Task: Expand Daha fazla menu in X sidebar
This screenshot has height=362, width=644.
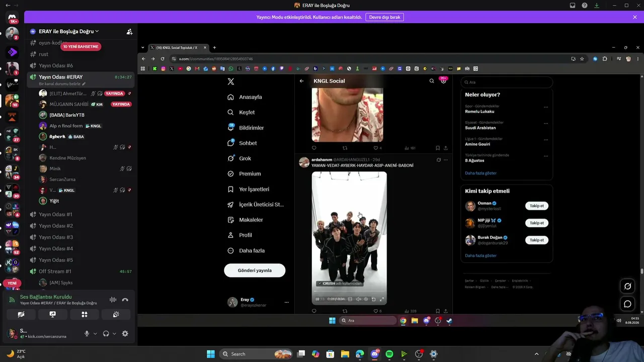Action: point(246,250)
